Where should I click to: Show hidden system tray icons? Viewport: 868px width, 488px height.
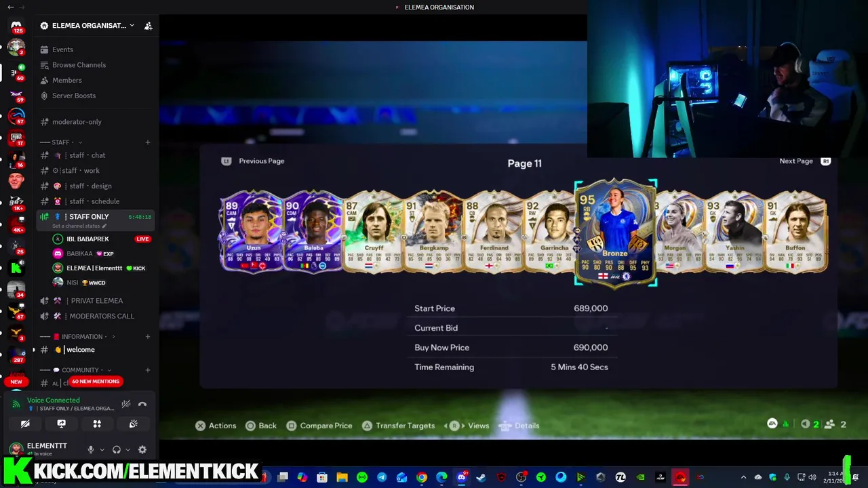point(743,477)
